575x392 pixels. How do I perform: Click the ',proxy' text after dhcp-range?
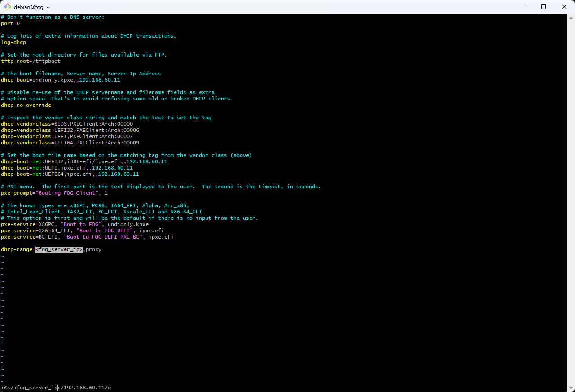pos(92,249)
